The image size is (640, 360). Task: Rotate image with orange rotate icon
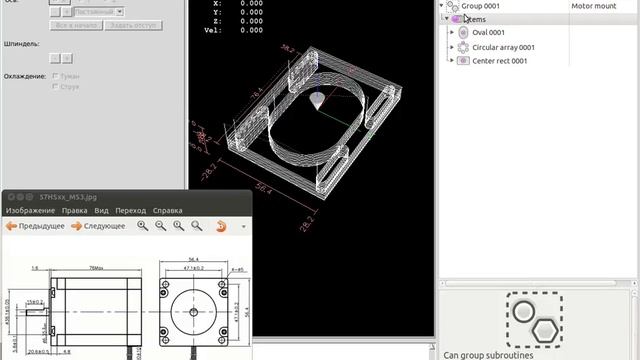coord(221,226)
